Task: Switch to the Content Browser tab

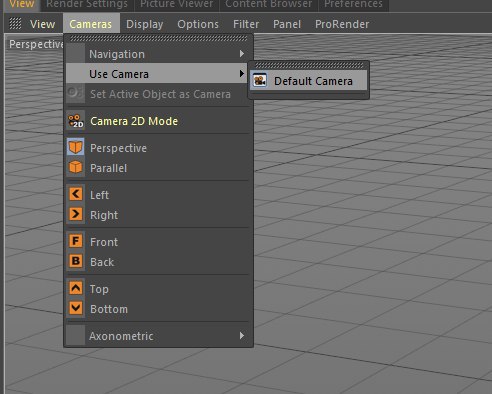Action: (269, 5)
